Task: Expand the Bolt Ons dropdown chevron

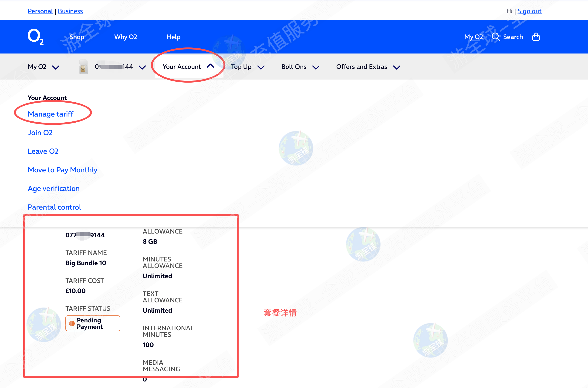Action: point(316,67)
